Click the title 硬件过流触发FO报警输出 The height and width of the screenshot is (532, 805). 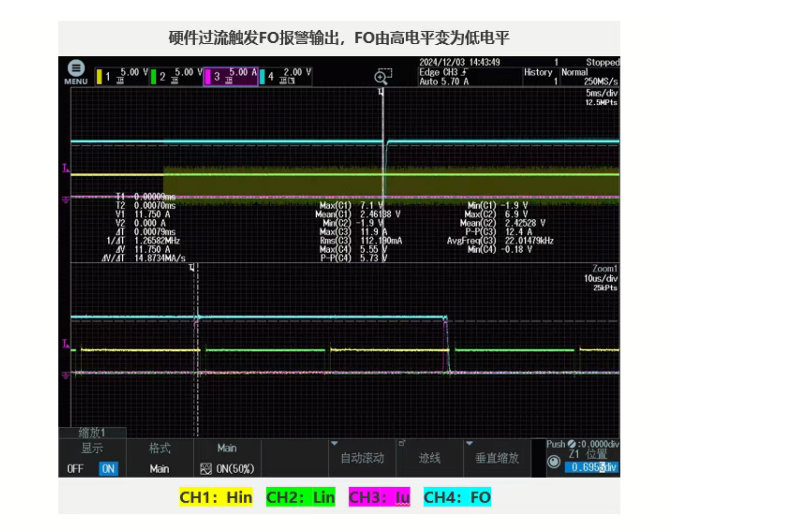[x=254, y=38]
